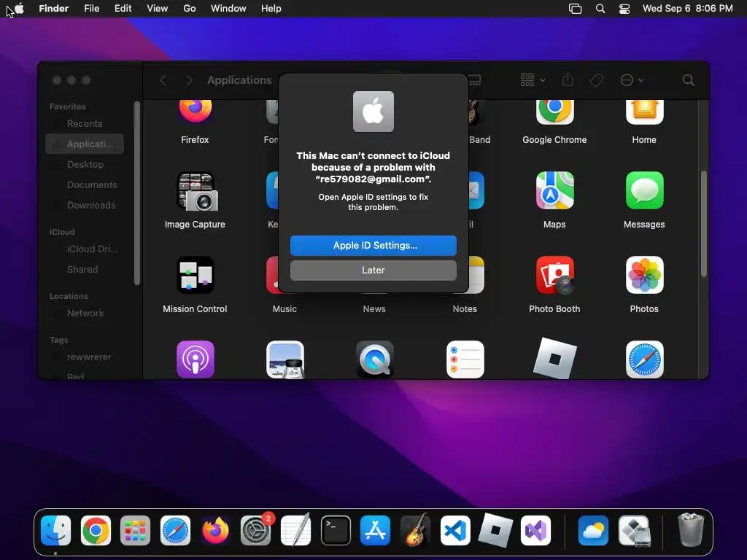747x560 pixels.
Task: Select the Photos app icon
Action: coord(644,275)
